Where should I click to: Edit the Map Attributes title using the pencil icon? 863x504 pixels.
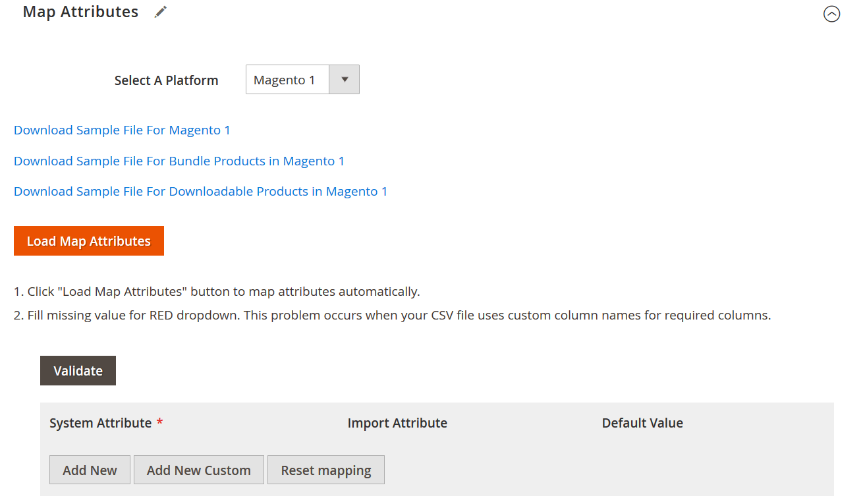[160, 11]
